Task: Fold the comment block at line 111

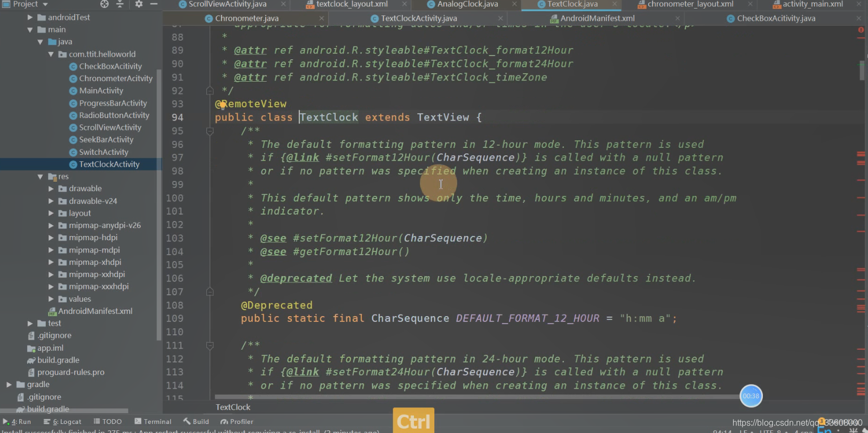Action: tap(210, 345)
